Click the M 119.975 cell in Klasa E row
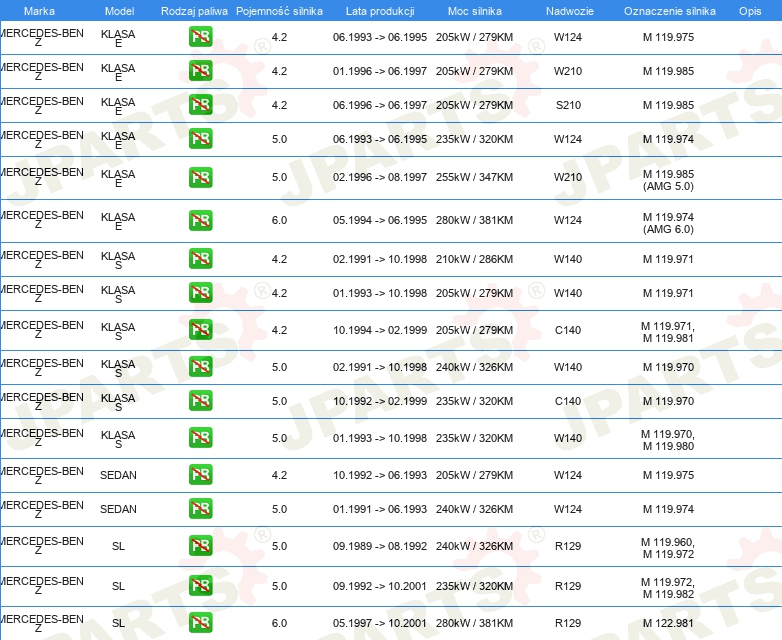782x640 pixels. coord(668,37)
